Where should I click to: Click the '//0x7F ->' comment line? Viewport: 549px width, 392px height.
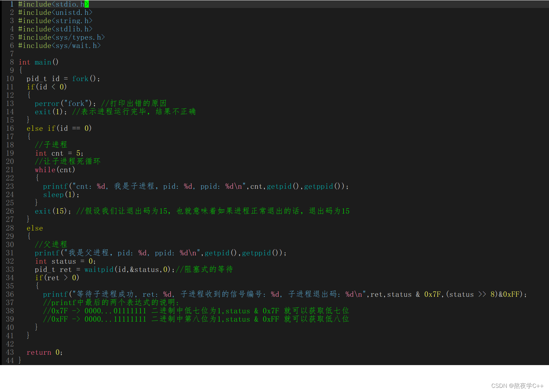(196, 311)
